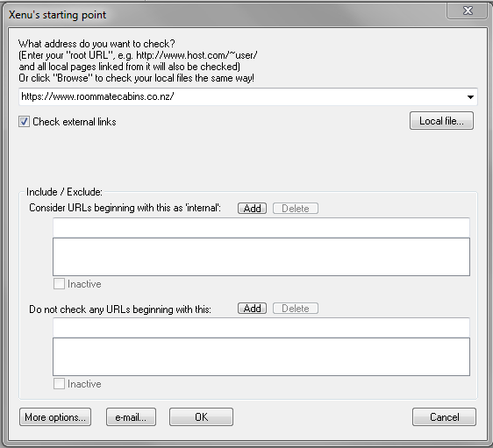Screen dimensions: 493x448
Task: Focus the 'internal' URL text input
Action: tap(261, 227)
